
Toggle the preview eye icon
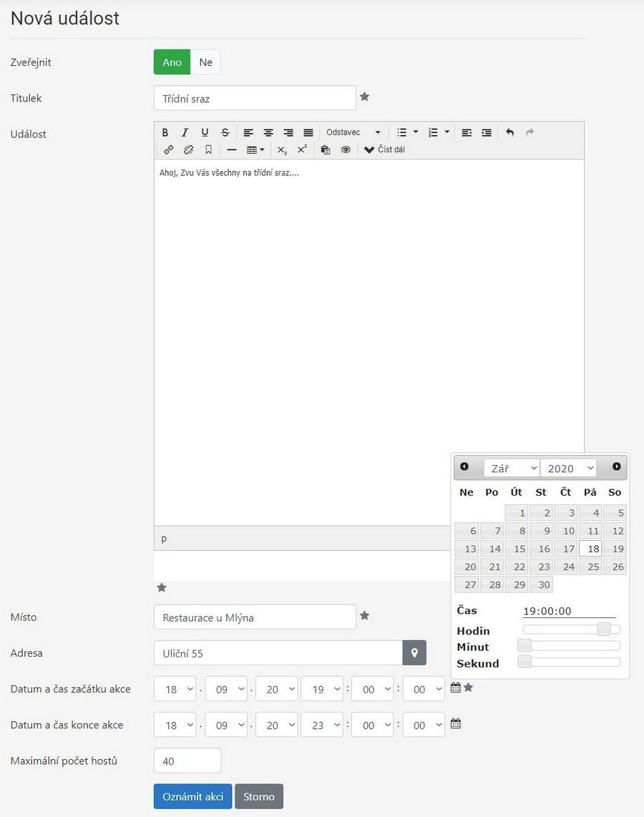tap(346, 150)
